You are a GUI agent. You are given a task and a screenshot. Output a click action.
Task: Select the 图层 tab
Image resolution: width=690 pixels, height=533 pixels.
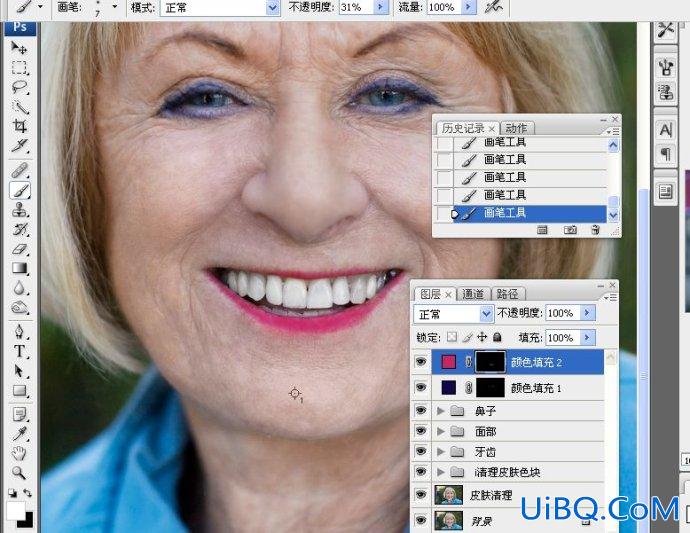coord(430,294)
